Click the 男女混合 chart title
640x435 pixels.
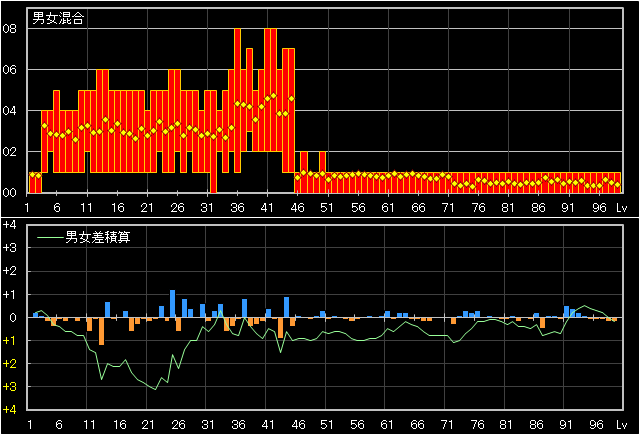[x=58, y=18]
